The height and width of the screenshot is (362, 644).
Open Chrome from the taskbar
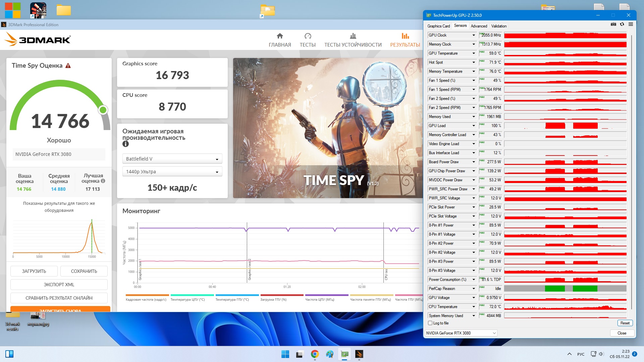tap(315, 354)
